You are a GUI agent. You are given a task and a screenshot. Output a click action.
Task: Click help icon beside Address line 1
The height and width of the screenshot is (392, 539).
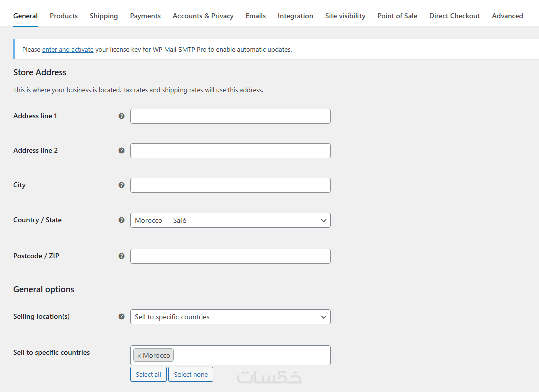(121, 116)
